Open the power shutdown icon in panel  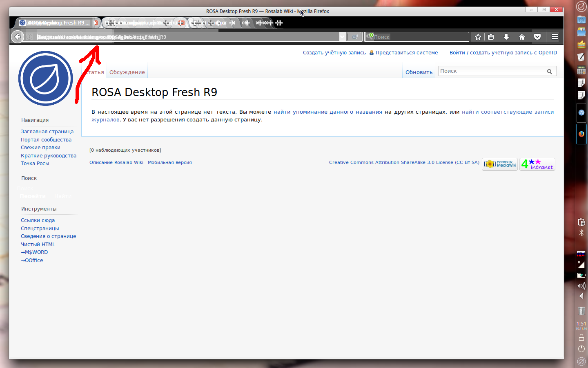(581, 349)
